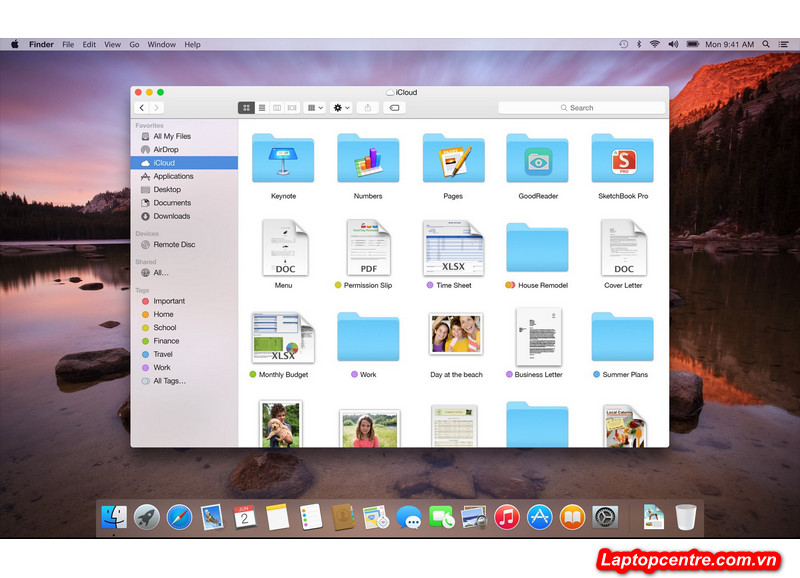
Task: Switch to list view
Action: 262,108
